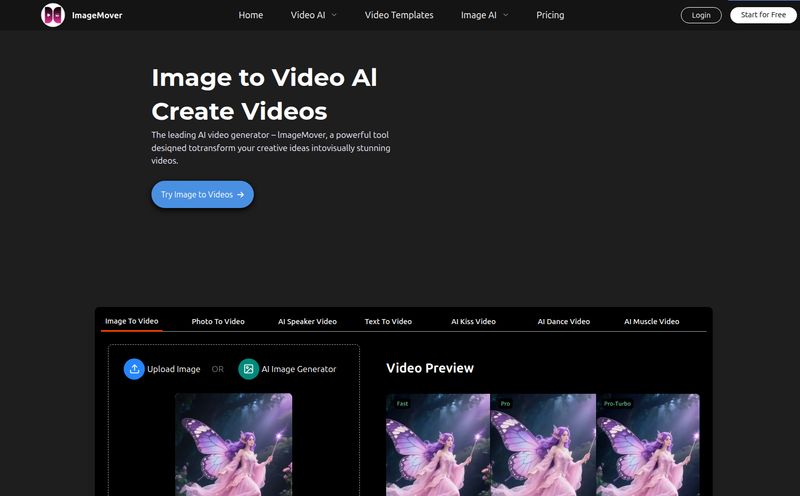
Task: Click the Create Videos headline
Action: (239, 111)
